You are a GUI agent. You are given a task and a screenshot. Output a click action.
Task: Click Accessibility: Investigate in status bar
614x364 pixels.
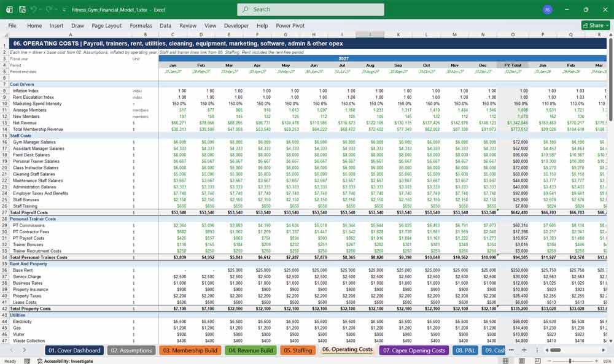pos(65,361)
